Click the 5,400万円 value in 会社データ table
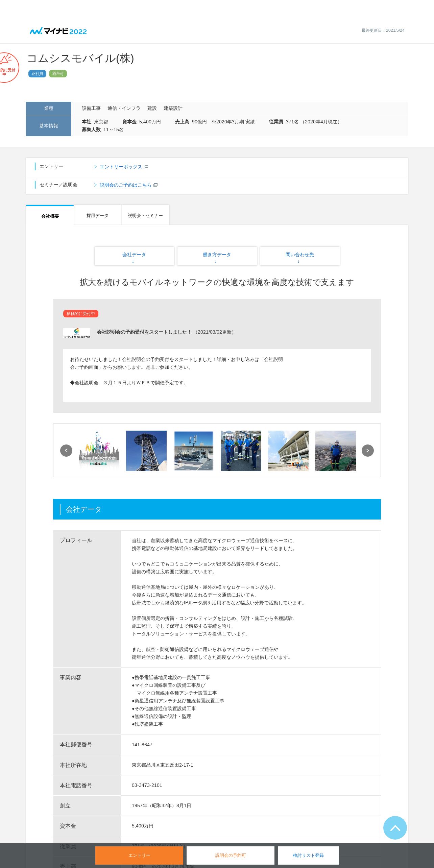 coord(143,826)
